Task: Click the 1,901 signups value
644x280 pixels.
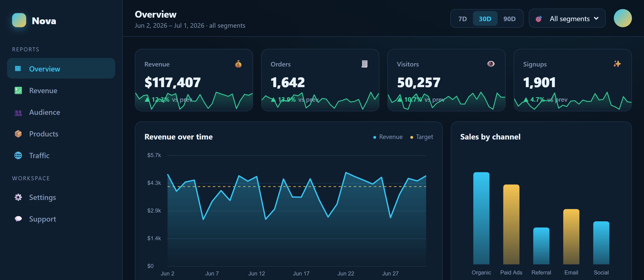Action: 539,82
